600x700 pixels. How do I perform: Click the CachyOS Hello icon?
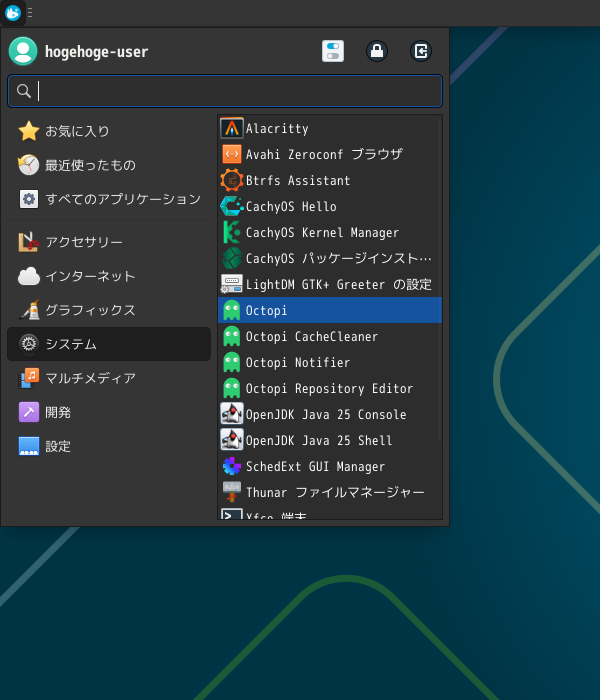[232, 206]
